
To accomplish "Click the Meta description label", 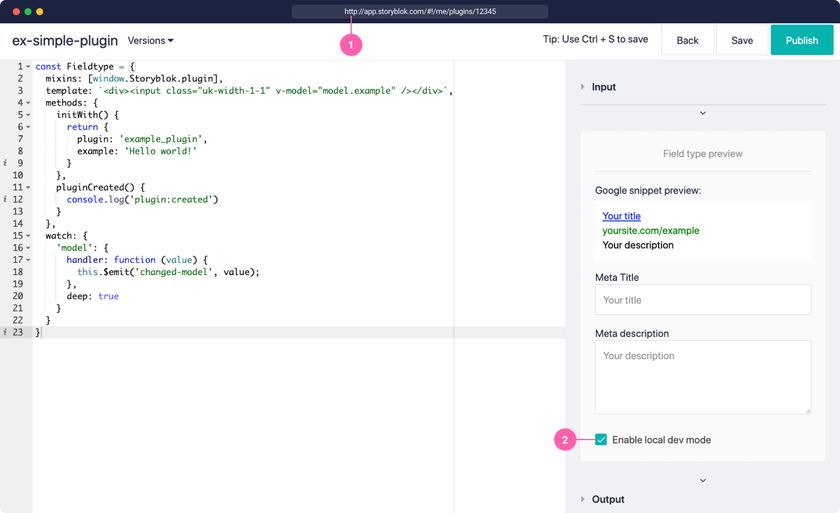I will pyautogui.click(x=632, y=334).
